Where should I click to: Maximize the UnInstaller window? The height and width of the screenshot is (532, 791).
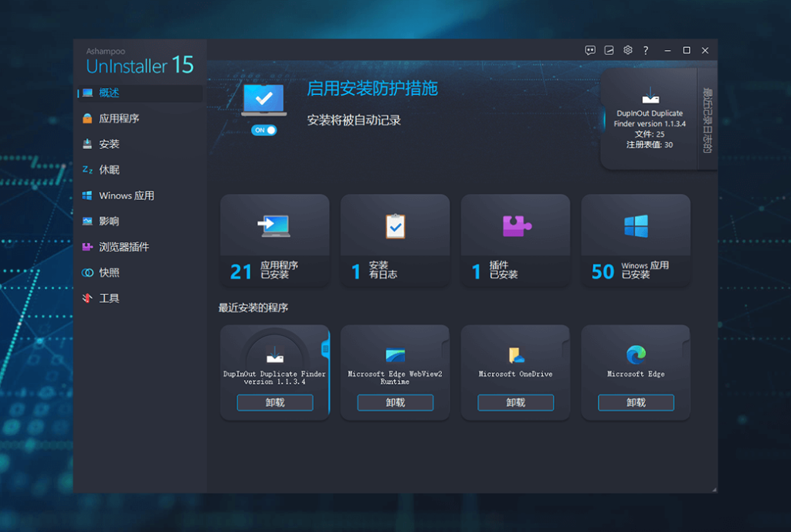pyautogui.click(x=687, y=50)
